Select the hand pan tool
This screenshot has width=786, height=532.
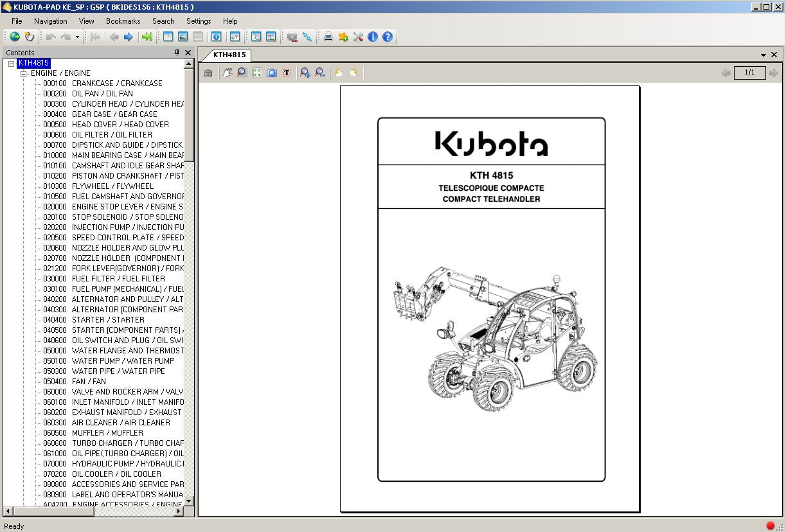coord(228,73)
